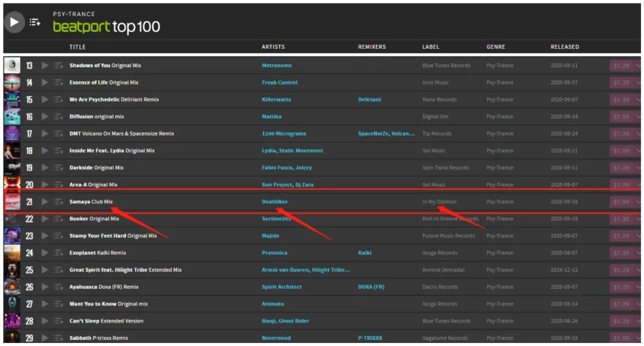The width and height of the screenshot is (644, 346).
Task: Add Inside Me to queue
Action: pos(58,151)
